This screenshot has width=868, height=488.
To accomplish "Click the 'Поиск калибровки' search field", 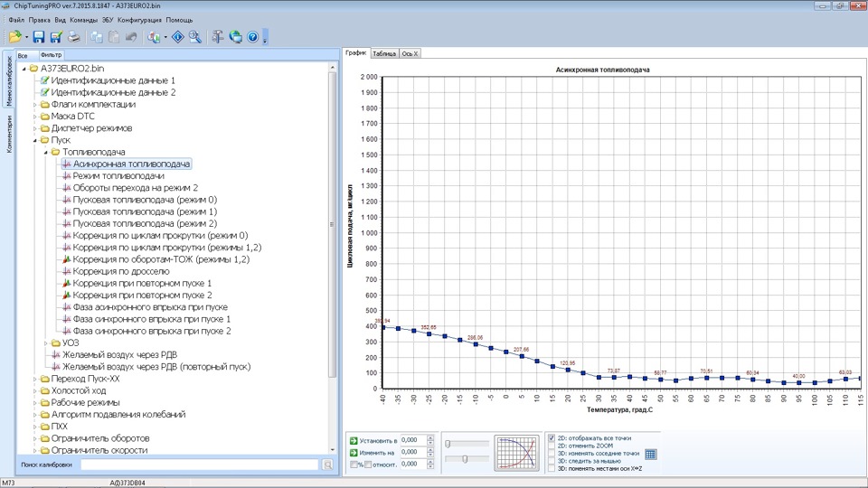I will [199, 465].
